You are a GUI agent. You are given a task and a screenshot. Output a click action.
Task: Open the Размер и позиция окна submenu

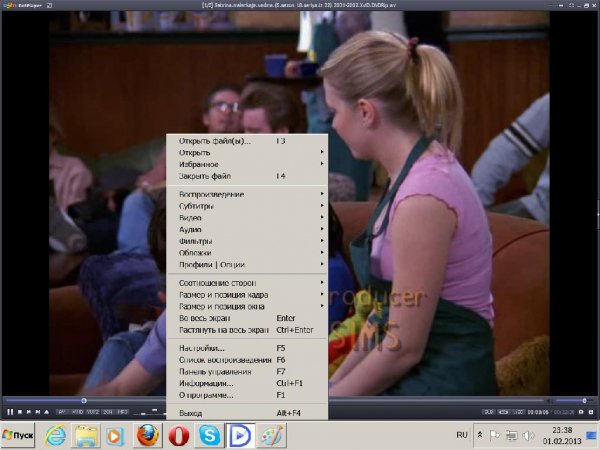tap(247, 306)
